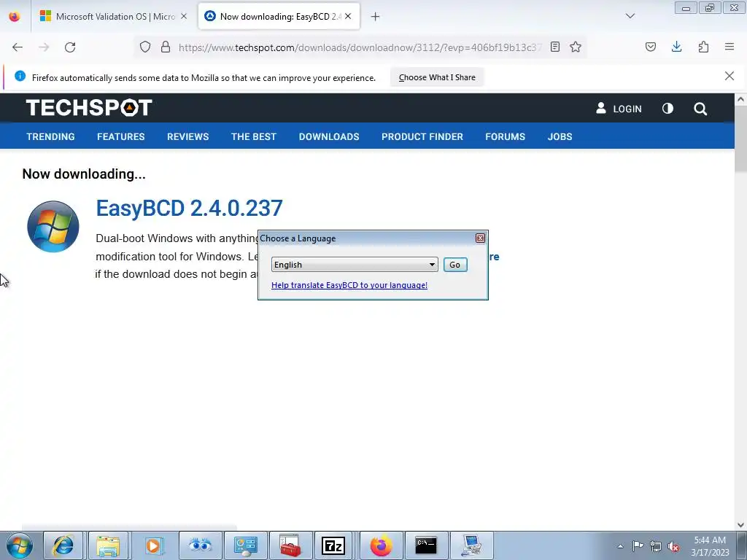Viewport: 747px width, 560px height.
Task: Close the Choose a Language dialog
Action: 480,238
